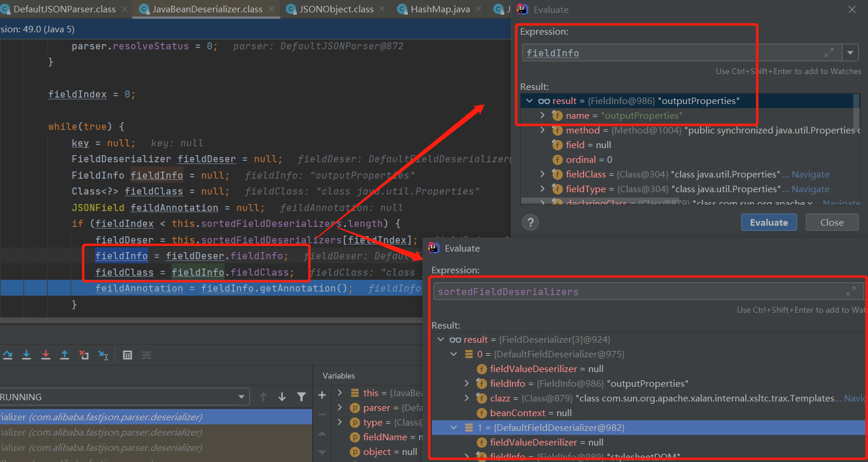868x462 pixels.
Task: Expand the 'this' variable in Variables
Action: coord(340,393)
